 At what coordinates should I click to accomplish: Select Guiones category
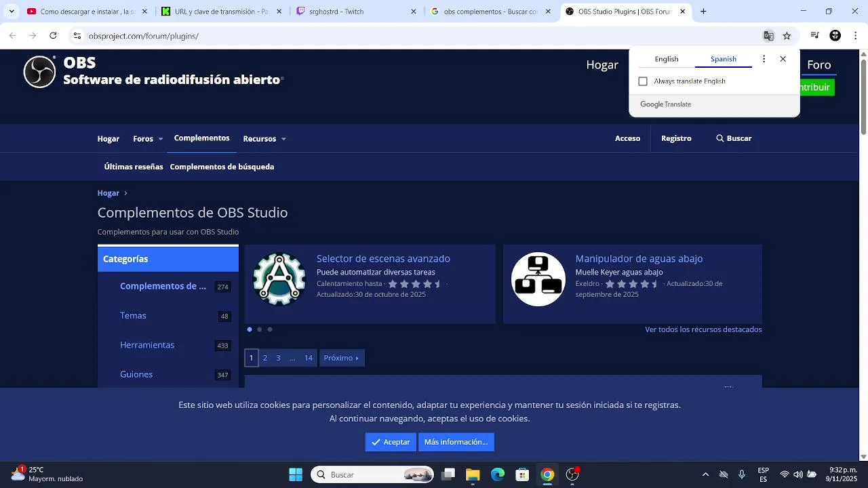coord(136,375)
